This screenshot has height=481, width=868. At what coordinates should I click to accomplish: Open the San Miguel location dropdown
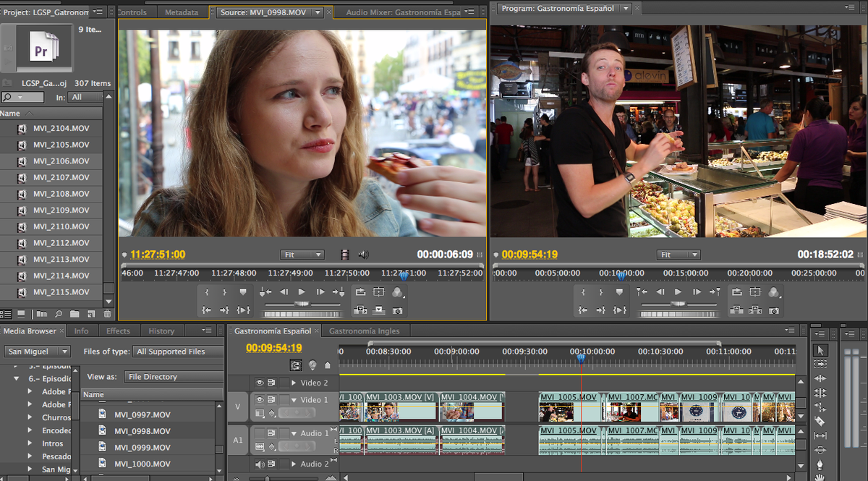tap(38, 352)
